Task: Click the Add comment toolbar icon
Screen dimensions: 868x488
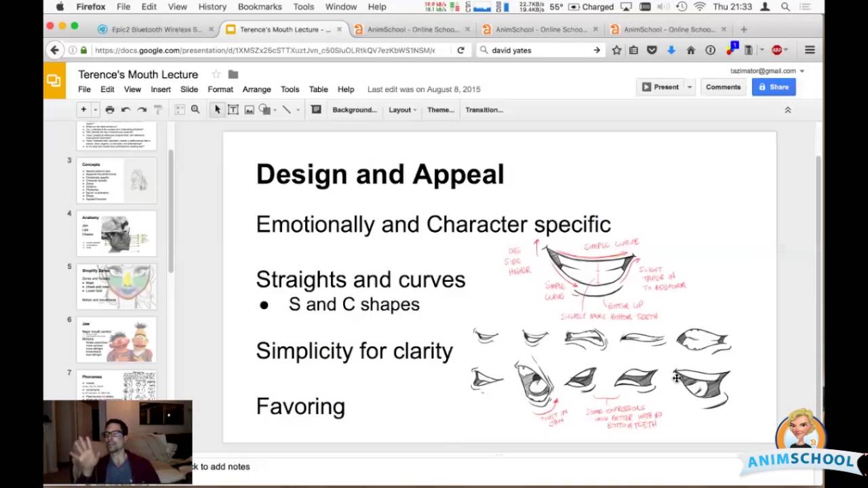Action: [316, 109]
